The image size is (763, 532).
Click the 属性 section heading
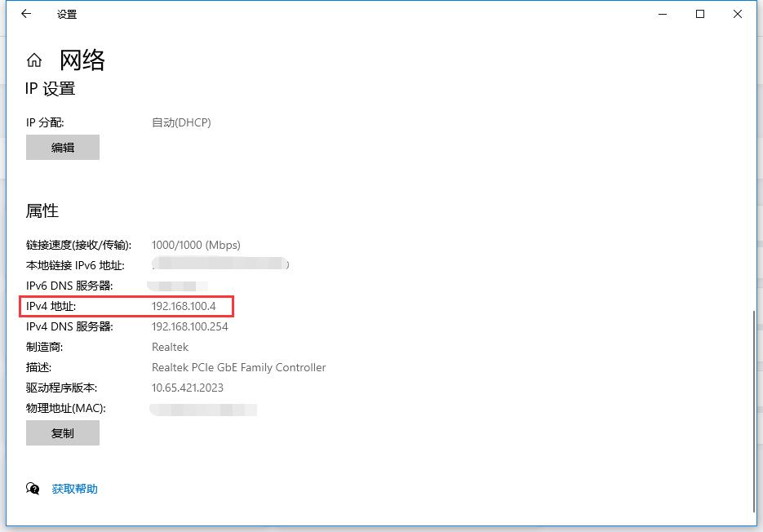(x=42, y=211)
